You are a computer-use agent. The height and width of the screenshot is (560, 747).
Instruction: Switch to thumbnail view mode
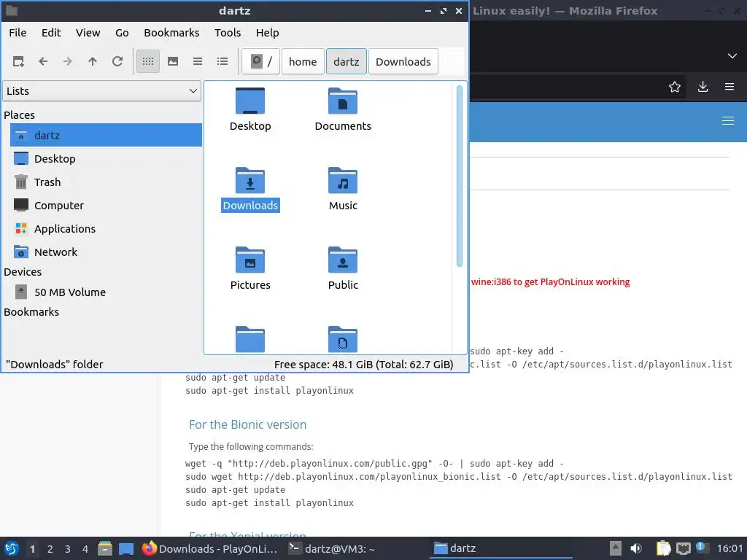173,61
